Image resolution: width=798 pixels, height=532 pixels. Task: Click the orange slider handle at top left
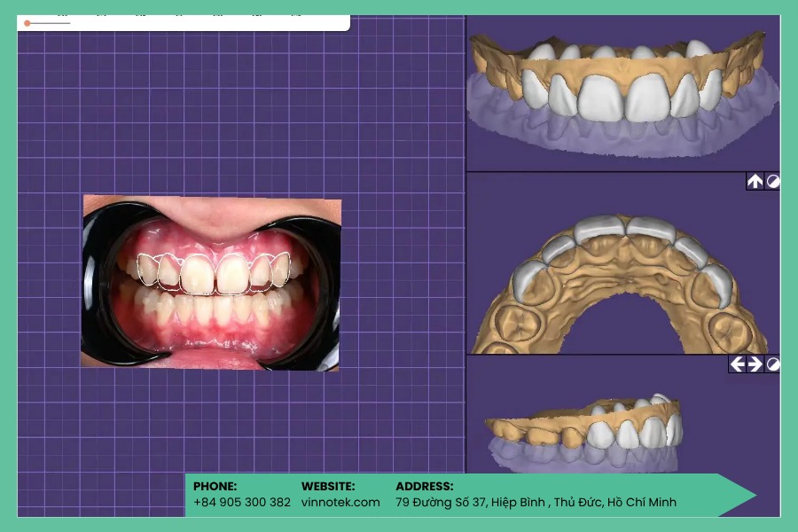tap(27, 23)
